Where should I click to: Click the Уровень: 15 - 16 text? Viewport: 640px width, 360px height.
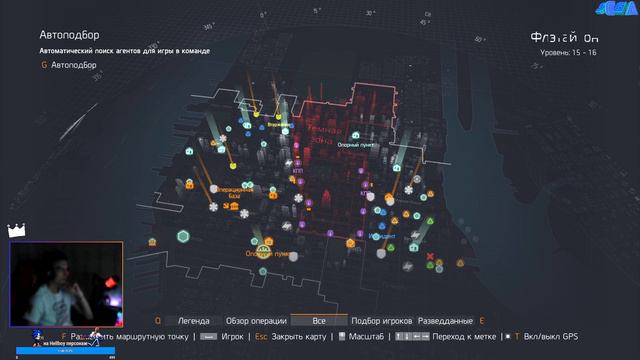point(568,53)
